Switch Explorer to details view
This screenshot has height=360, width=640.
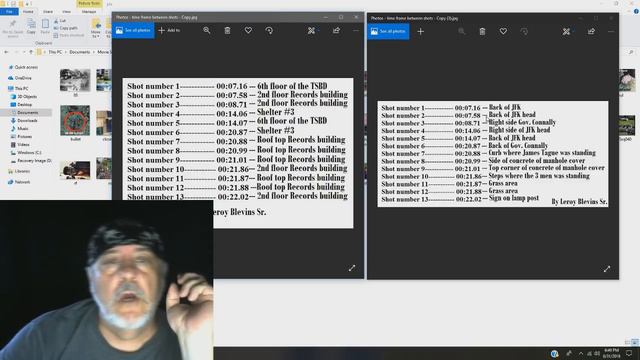point(627,342)
